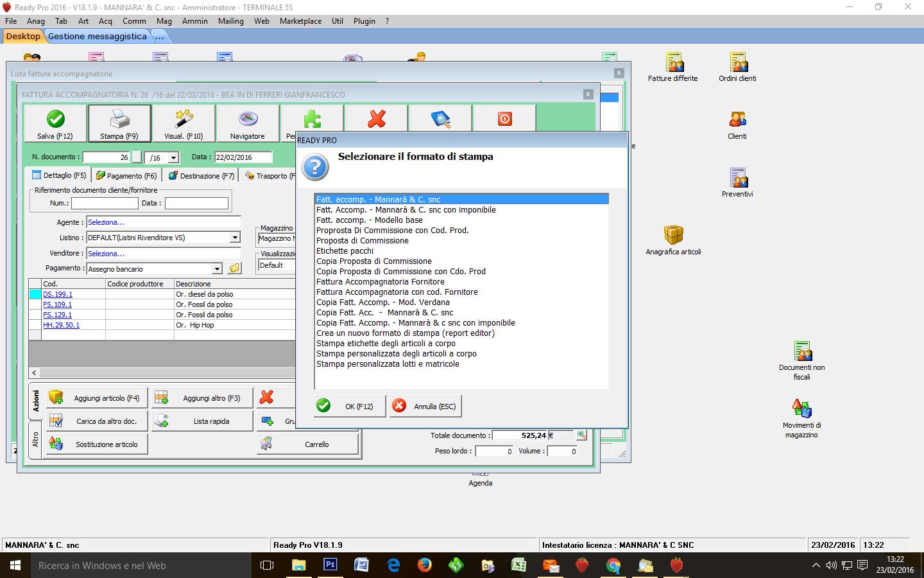Image resolution: width=924 pixels, height=578 pixels.
Task: Click Salva (F12) green checkmark button
Action: point(55,123)
